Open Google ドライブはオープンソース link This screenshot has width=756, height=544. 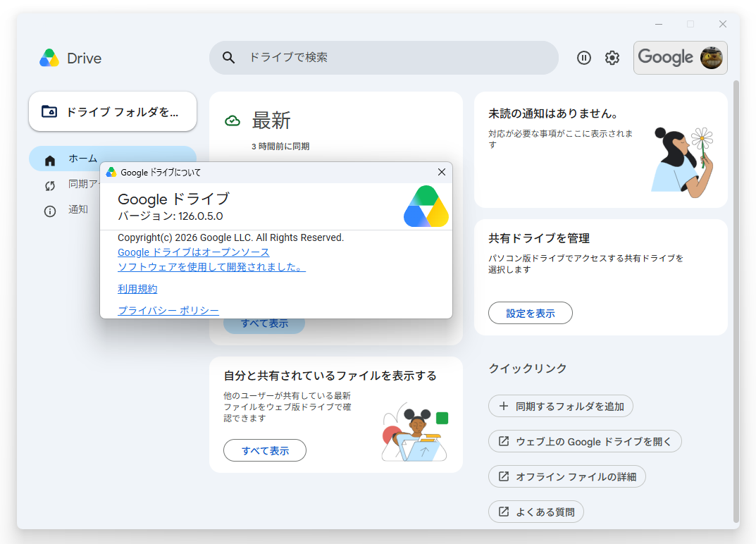pos(193,252)
